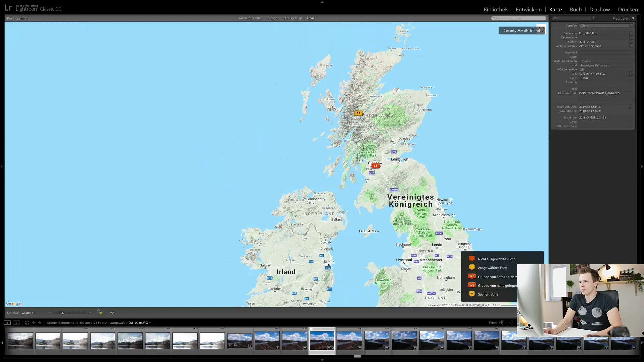644x362 pixels.
Task: Click the 'Ausgewähltes Foto' legend marker icon
Action: (x=472, y=267)
